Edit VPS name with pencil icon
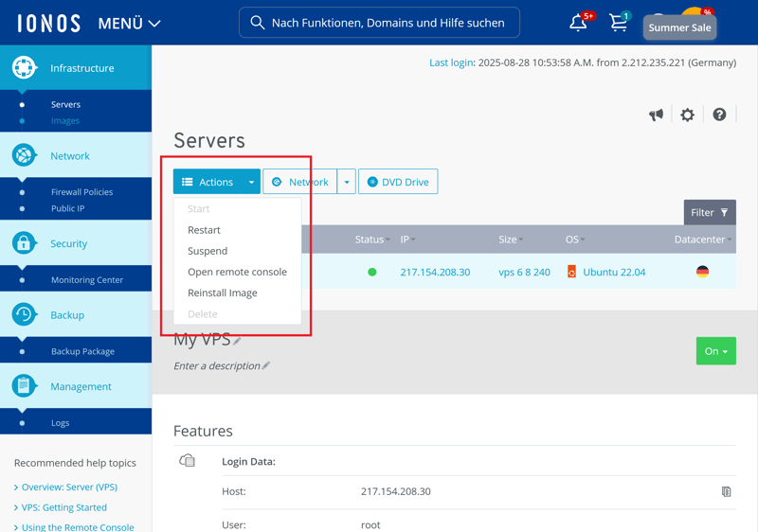This screenshot has width=758, height=532. pyautogui.click(x=238, y=341)
